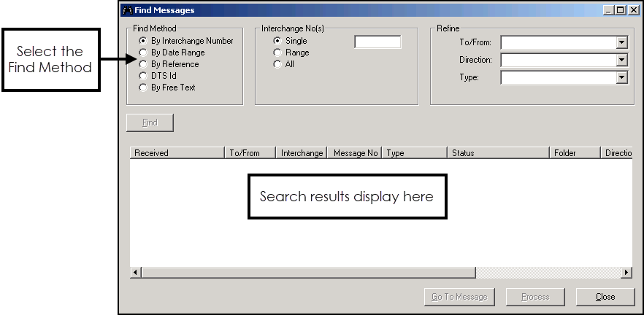This screenshot has width=644, height=315.
Task: Choose the By Reference find method
Action: coord(143,64)
